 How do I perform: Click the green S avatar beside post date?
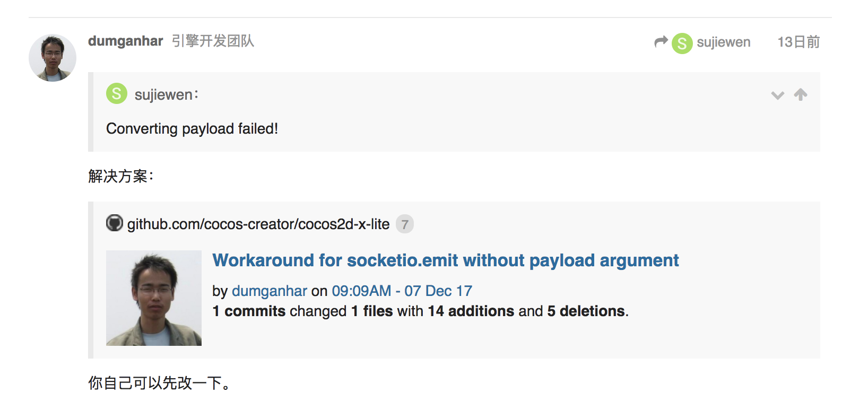pos(682,43)
